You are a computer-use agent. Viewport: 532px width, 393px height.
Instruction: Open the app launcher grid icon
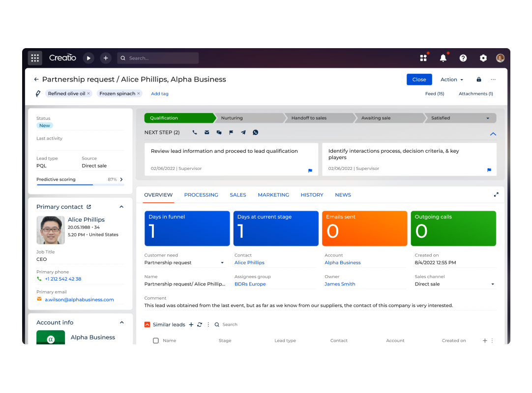tap(35, 58)
